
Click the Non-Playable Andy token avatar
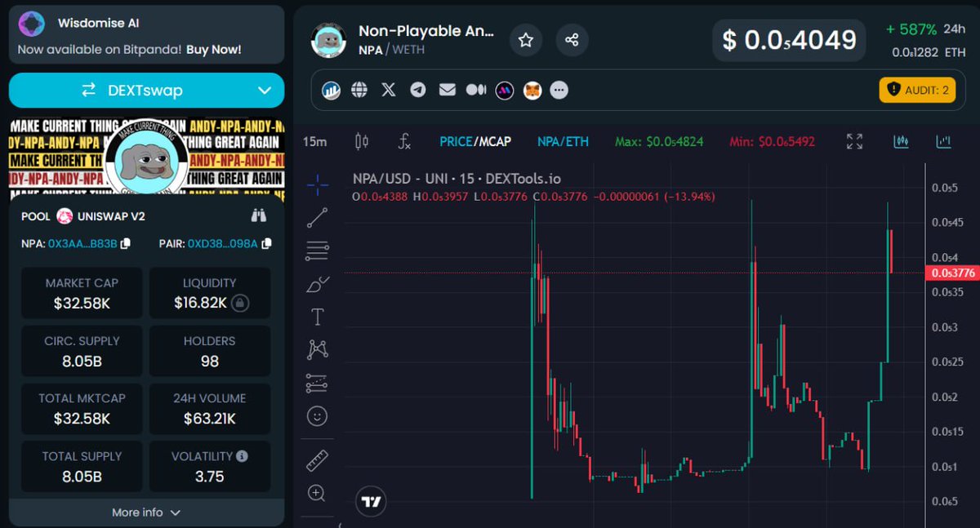pos(329,39)
